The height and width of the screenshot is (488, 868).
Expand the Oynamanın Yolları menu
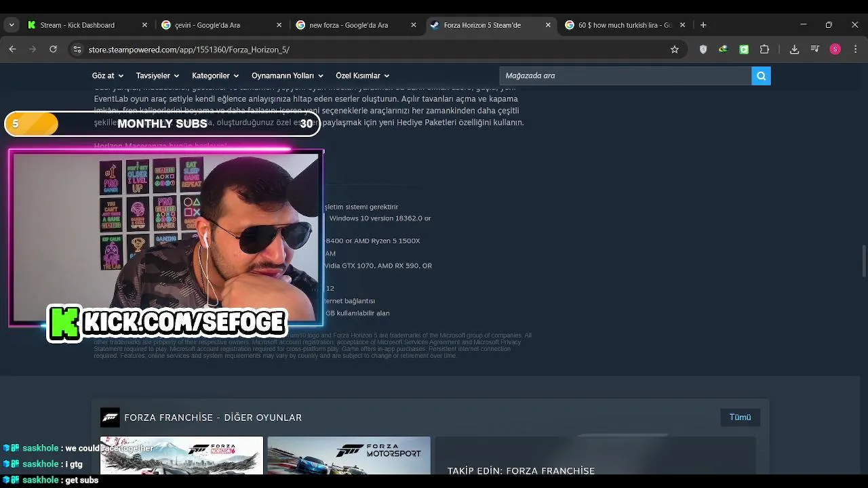[x=287, y=76]
